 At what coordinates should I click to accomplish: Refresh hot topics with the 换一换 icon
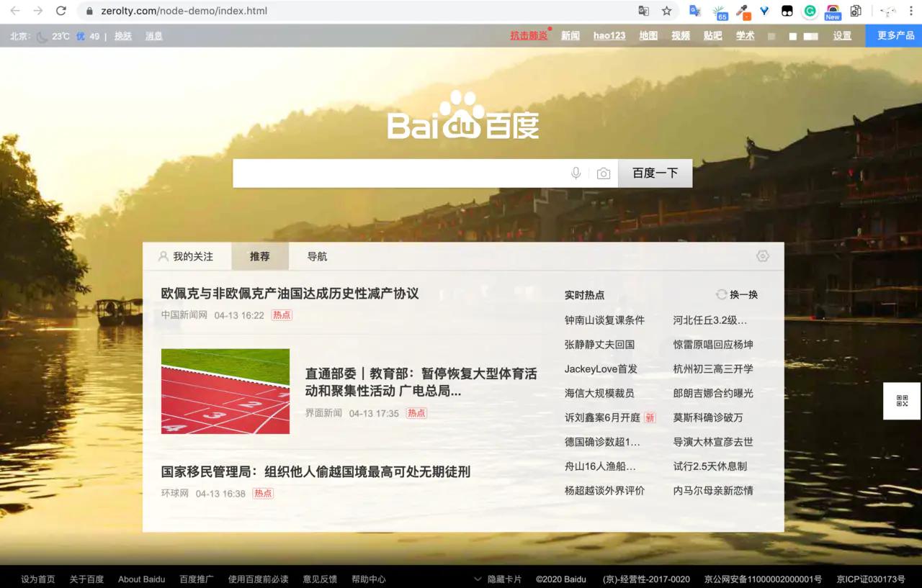tap(721, 294)
